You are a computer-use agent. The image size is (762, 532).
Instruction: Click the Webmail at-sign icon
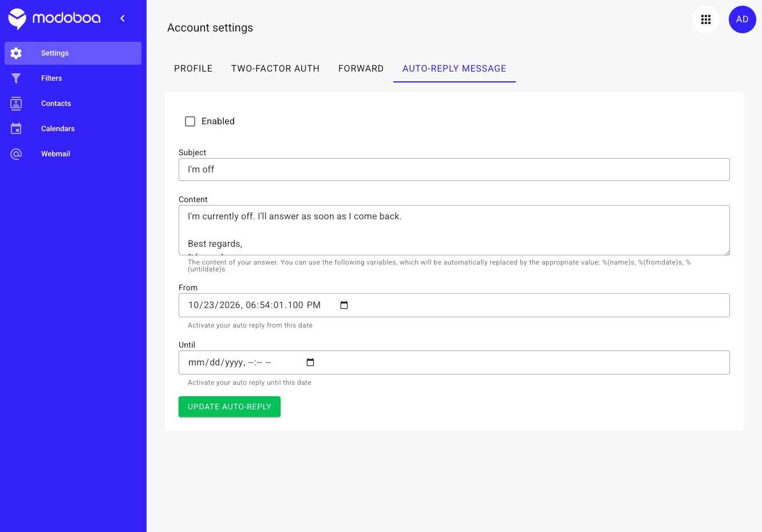pyautogui.click(x=16, y=154)
